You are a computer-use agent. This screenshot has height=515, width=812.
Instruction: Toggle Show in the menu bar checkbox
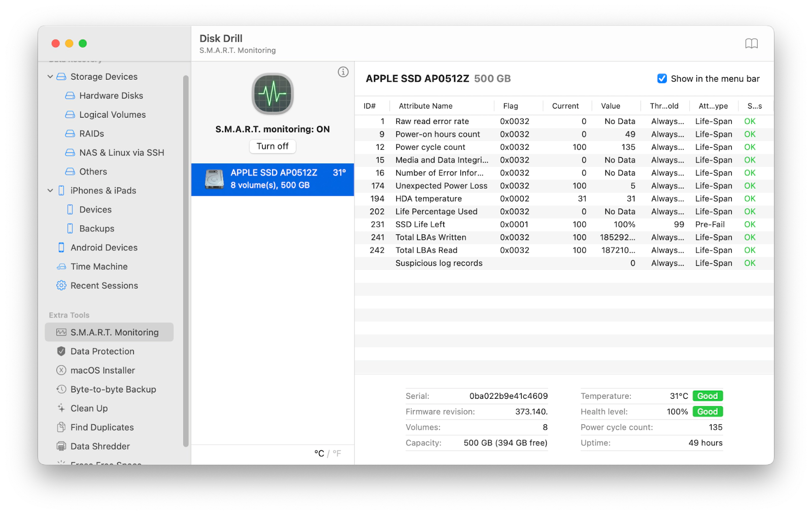[662, 79]
